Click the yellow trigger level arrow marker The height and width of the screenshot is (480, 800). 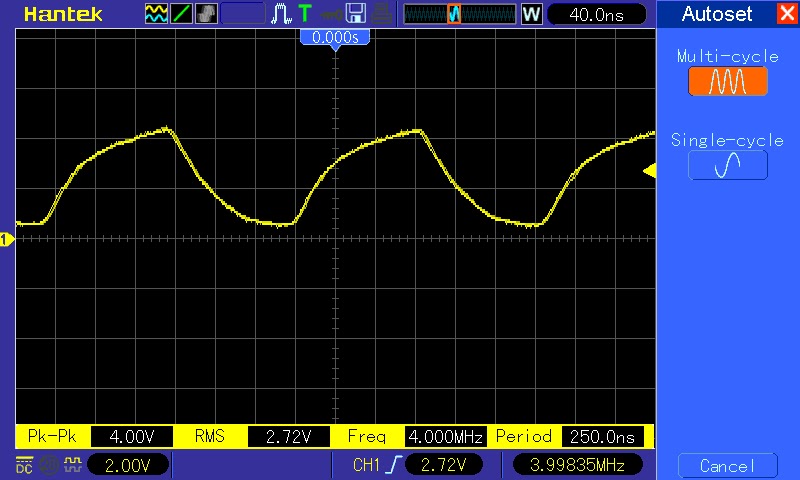(649, 171)
